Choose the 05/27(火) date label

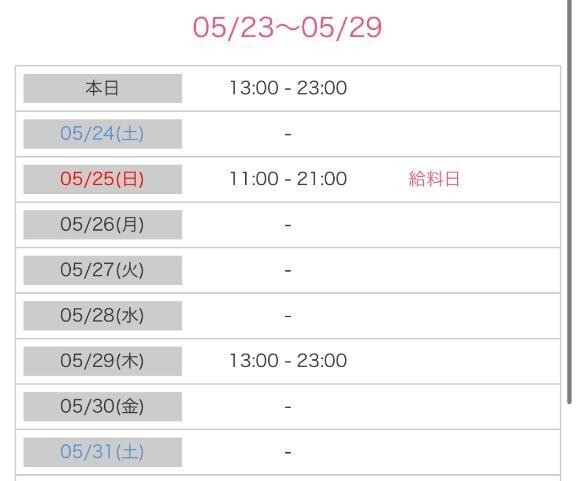(102, 270)
